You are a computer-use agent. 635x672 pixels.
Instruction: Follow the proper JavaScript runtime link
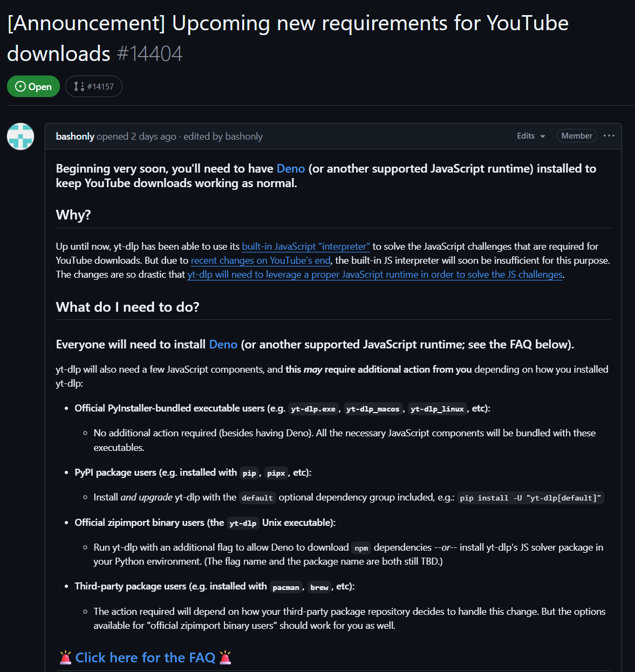click(375, 275)
